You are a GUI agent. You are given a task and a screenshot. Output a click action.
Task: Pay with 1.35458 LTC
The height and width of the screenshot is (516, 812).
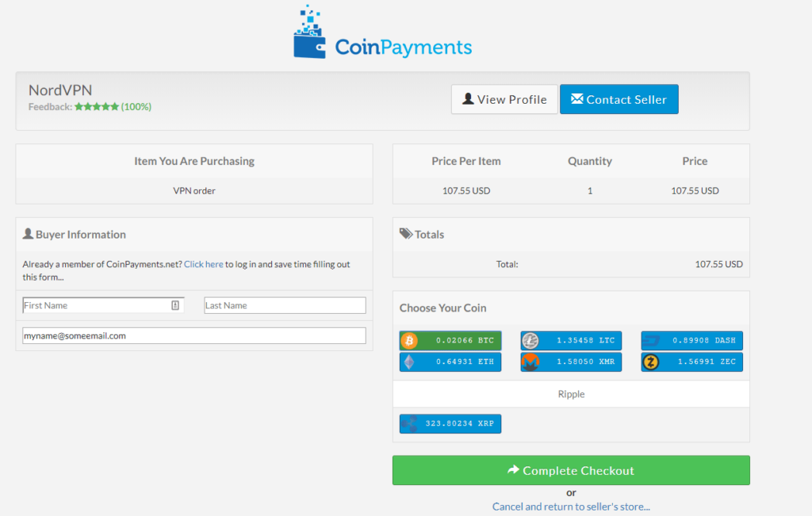coord(571,341)
